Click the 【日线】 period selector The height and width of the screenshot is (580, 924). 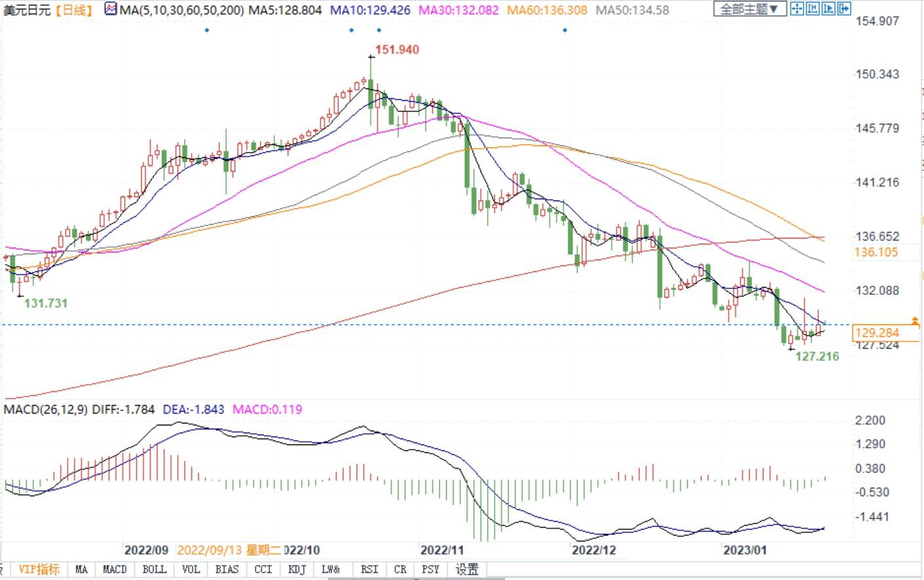coord(74,10)
